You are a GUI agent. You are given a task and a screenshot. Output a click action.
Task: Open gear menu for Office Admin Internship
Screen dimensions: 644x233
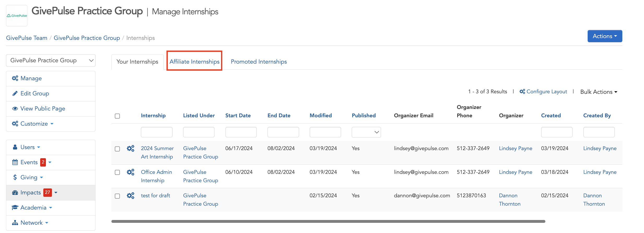click(x=130, y=172)
